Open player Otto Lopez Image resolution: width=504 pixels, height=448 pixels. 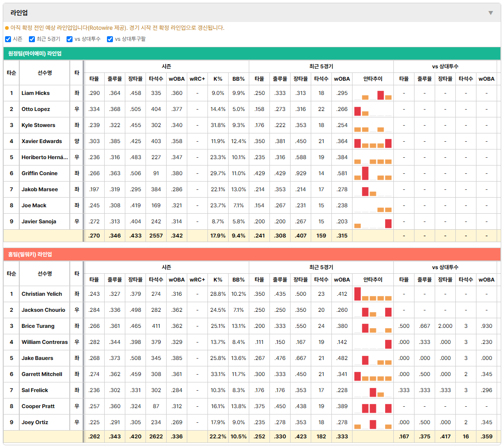(36, 109)
